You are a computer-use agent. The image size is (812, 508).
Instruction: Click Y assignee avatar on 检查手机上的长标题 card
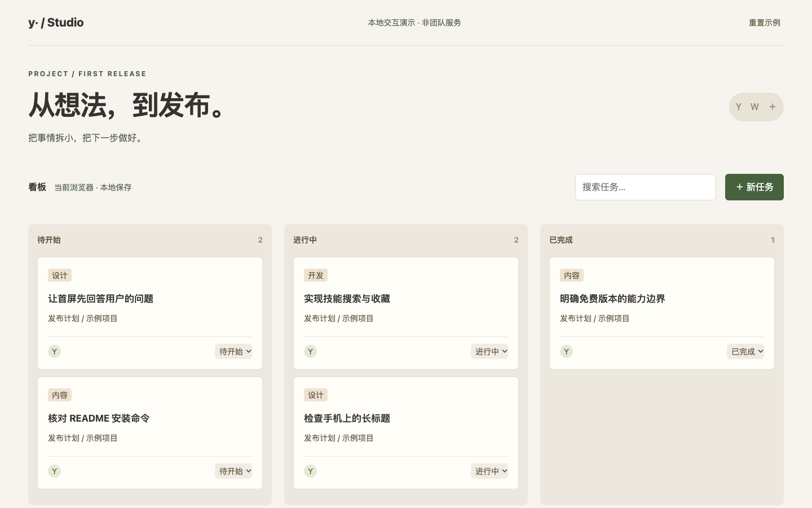(x=310, y=471)
